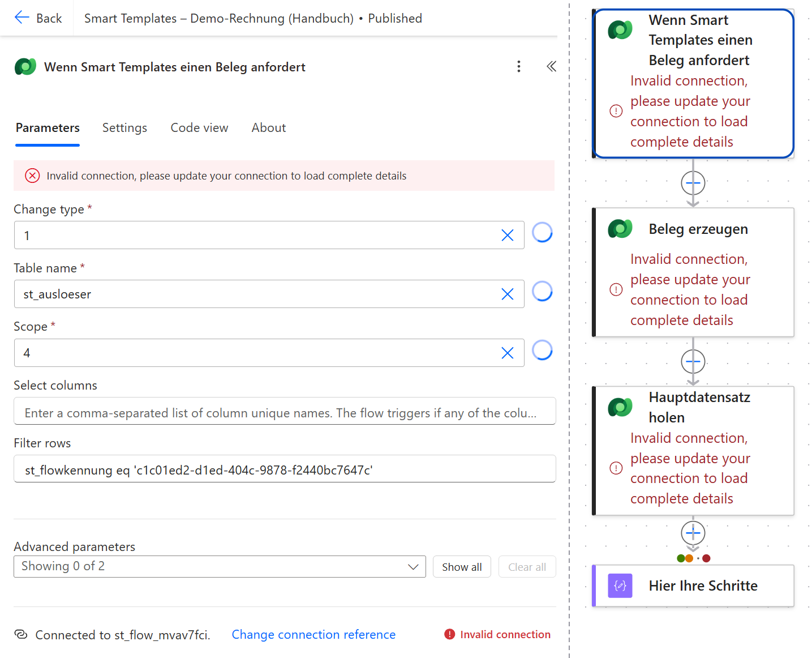The width and height of the screenshot is (812, 658).
Task: Click the warning icon on the trigger card
Action: (x=616, y=111)
